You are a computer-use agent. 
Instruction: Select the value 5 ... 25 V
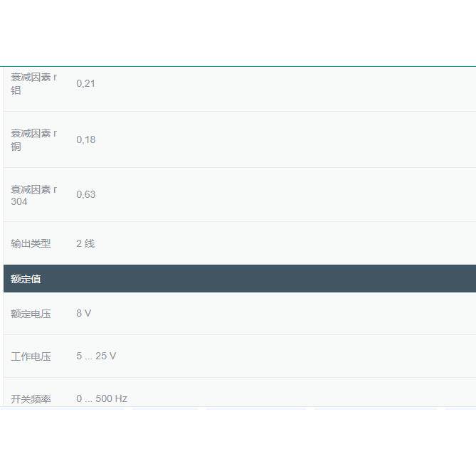click(x=96, y=356)
